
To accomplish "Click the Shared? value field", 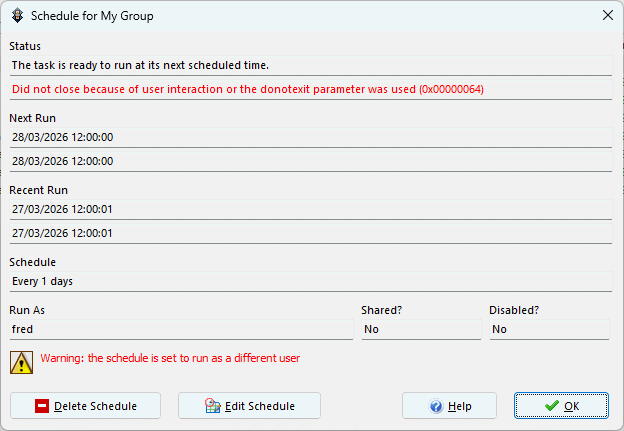I will 421,329.
